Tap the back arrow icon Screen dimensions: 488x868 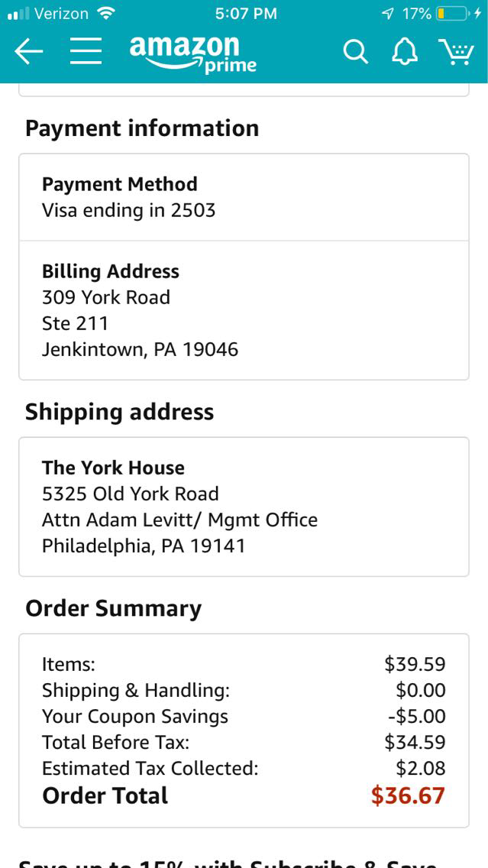point(29,51)
